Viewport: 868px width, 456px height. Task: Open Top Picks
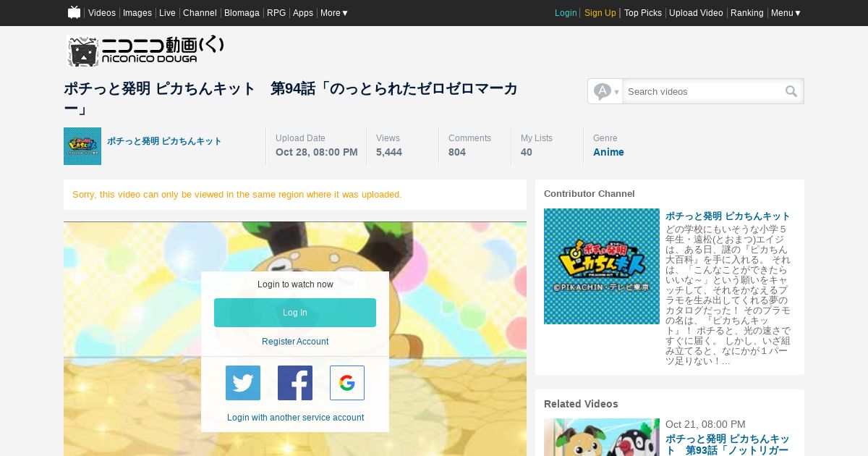[x=643, y=13]
